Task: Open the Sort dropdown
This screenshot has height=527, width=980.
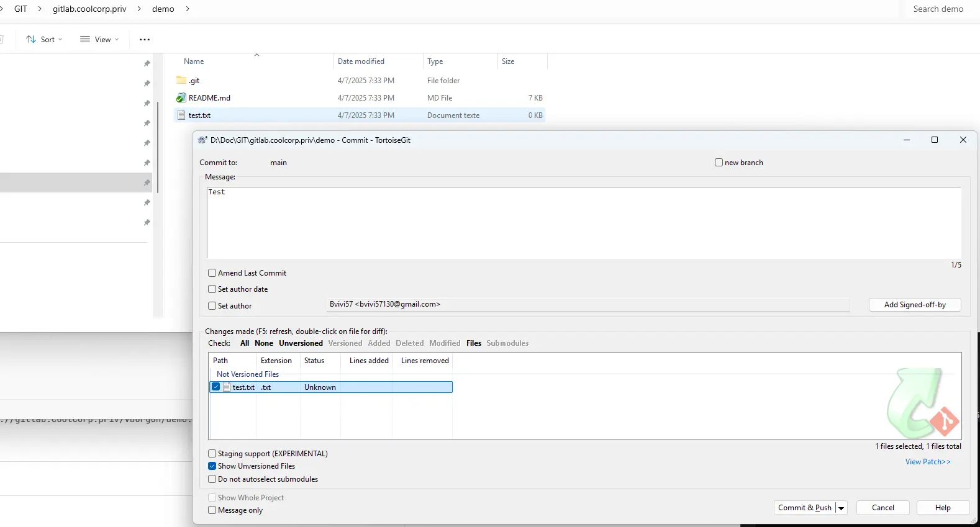Action: tap(44, 39)
